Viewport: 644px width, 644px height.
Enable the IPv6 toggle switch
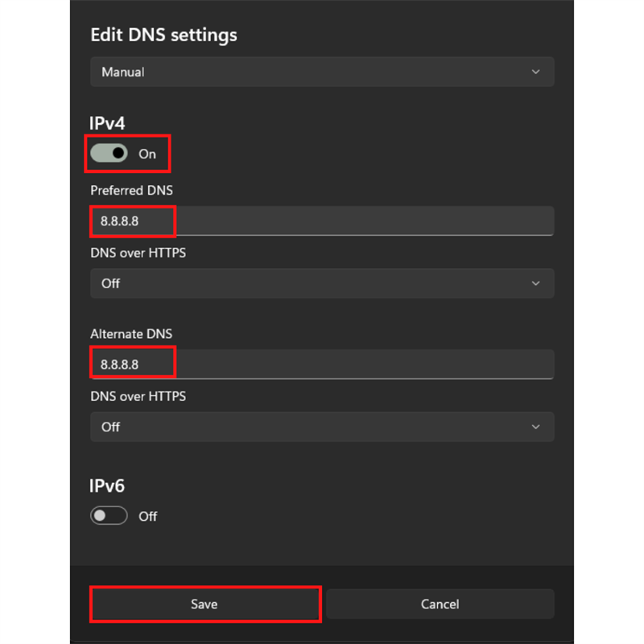coord(109,516)
